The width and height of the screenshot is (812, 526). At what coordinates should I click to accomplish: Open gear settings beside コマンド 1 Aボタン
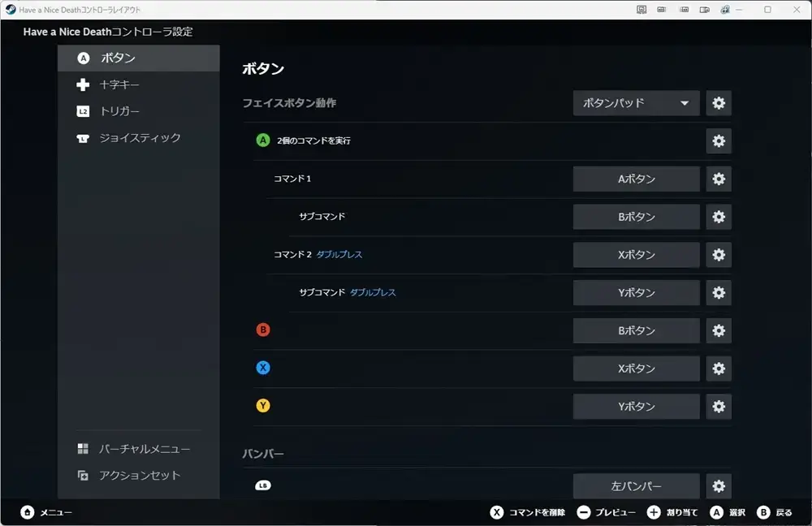click(719, 179)
